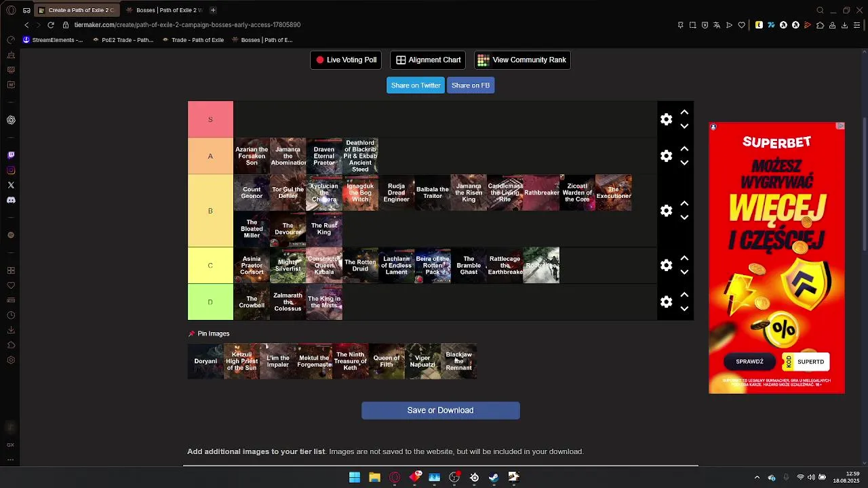The width and height of the screenshot is (868, 488).
Task: Show hidden system tray icons
Action: [x=757, y=477]
